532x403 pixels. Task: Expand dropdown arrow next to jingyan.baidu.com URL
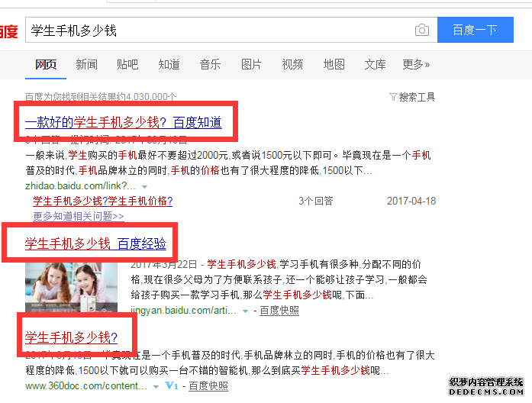(x=245, y=311)
